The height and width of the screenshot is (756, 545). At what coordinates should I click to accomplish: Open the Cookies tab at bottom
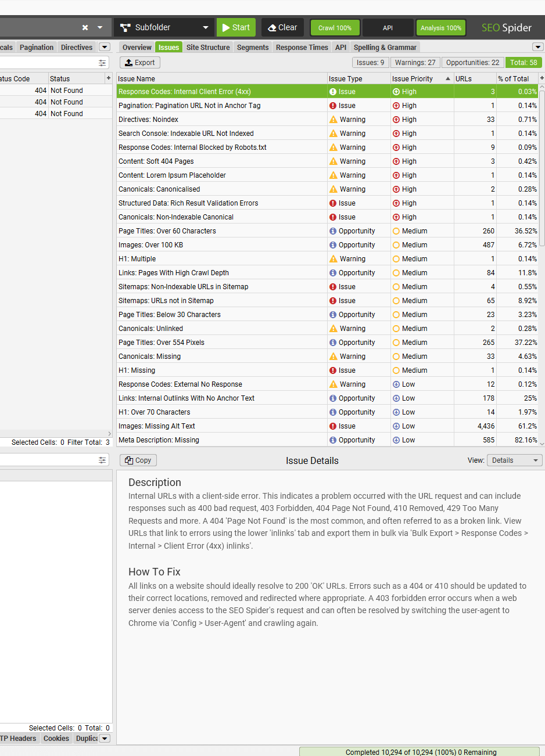tap(56, 739)
